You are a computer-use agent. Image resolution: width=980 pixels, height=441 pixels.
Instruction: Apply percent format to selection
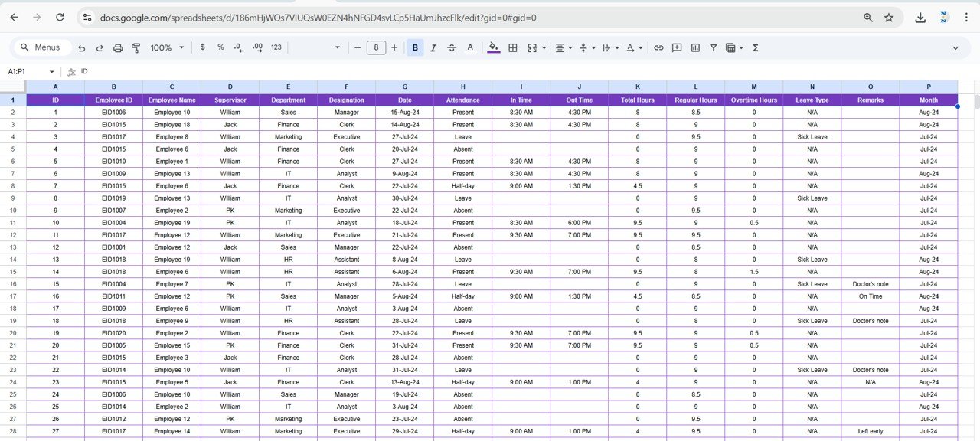tap(220, 47)
